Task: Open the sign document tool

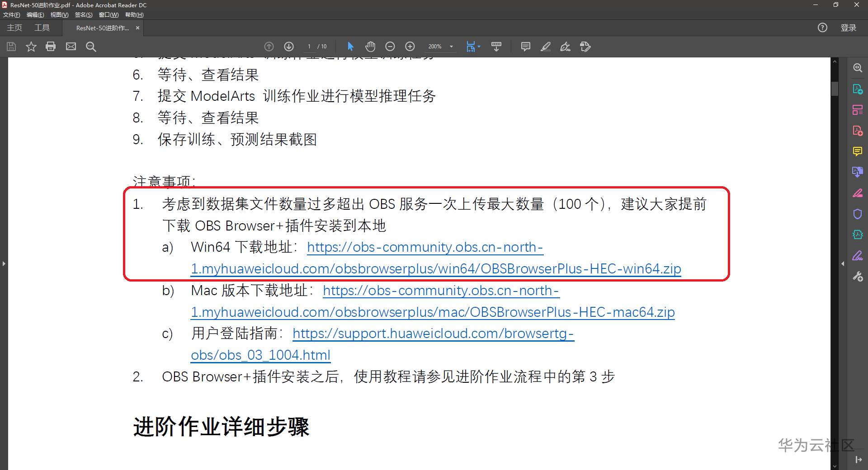Action: [x=566, y=47]
